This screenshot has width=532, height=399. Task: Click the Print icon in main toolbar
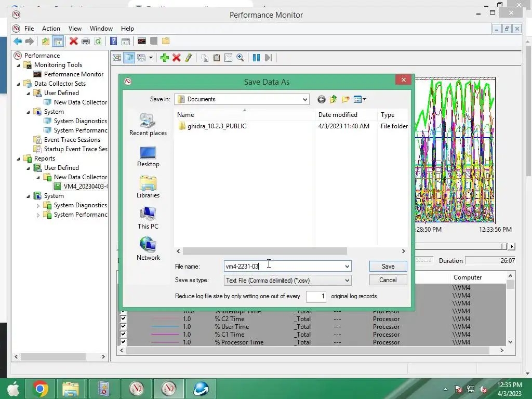86,42
